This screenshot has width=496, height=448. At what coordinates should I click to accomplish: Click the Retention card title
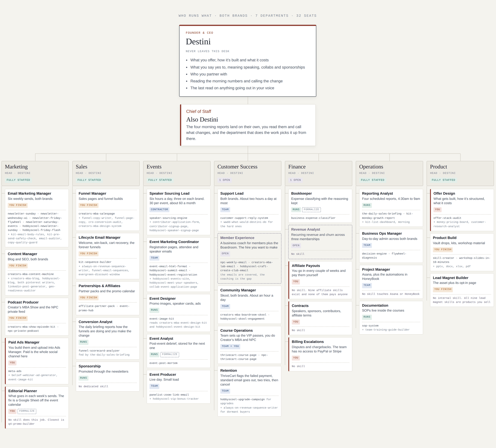[x=229, y=370]
